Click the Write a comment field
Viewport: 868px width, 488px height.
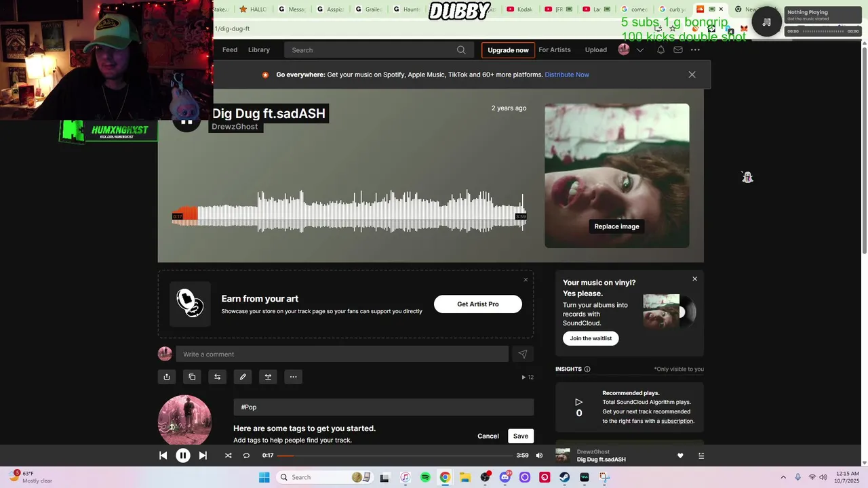342,354
